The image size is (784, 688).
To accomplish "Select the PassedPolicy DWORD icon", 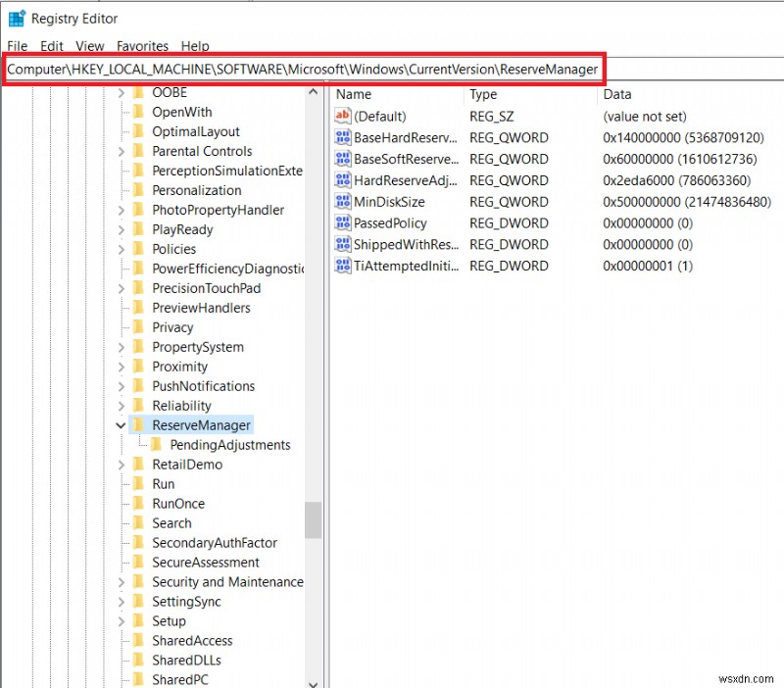I will coord(343,222).
